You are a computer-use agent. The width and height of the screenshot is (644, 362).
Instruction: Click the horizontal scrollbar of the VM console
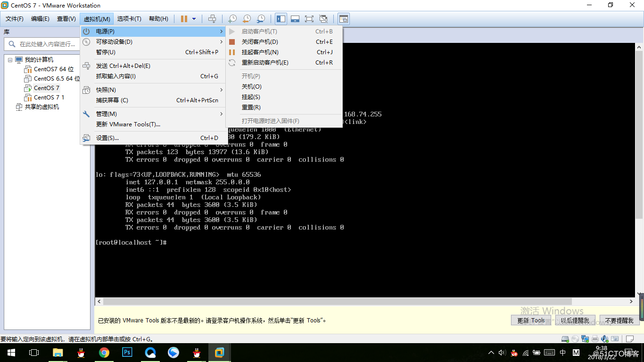337,302
